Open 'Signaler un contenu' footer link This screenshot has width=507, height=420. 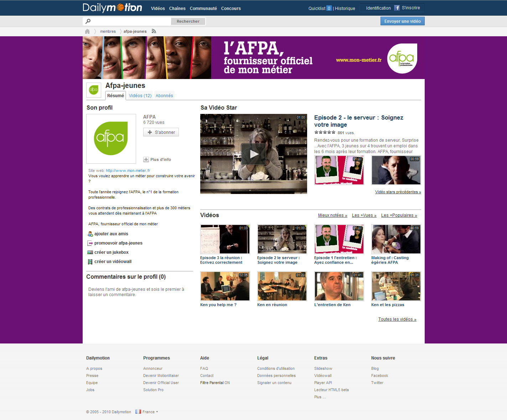tap(274, 383)
